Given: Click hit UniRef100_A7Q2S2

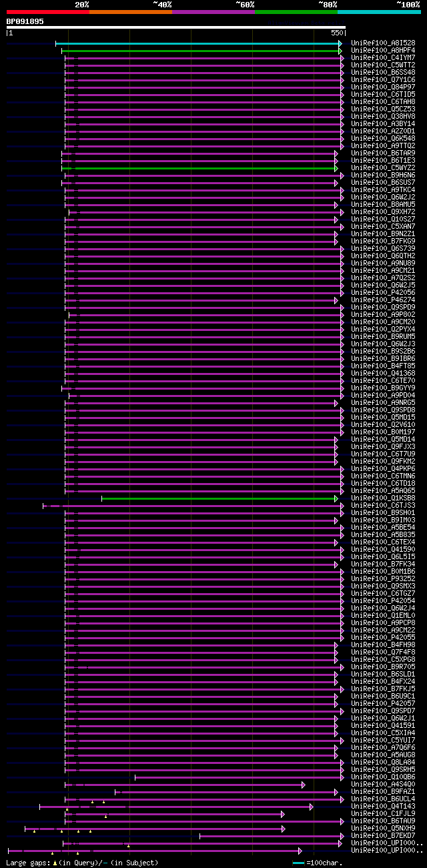Looking at the screenshot, I should point(383,278).
